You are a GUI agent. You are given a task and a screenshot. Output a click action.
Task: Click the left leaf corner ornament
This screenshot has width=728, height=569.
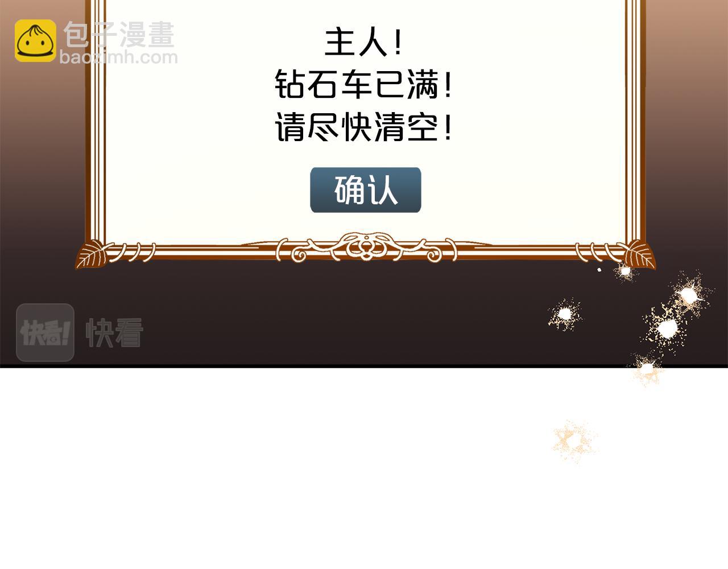(x=91, y=254)
